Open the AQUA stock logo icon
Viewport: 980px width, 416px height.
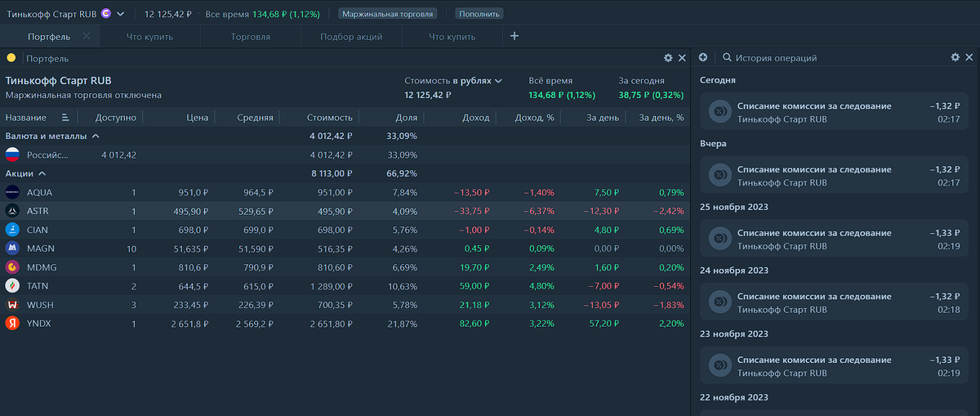(12, 192)
